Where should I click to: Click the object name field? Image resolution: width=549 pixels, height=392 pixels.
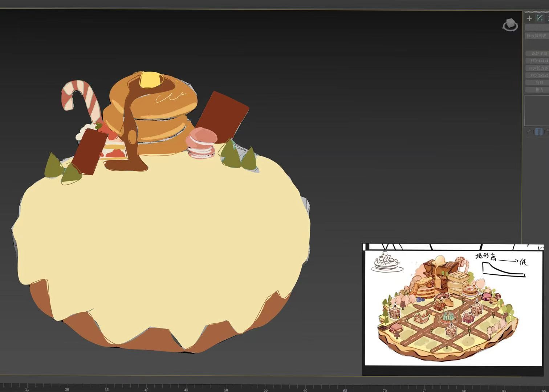pos(537,28)
